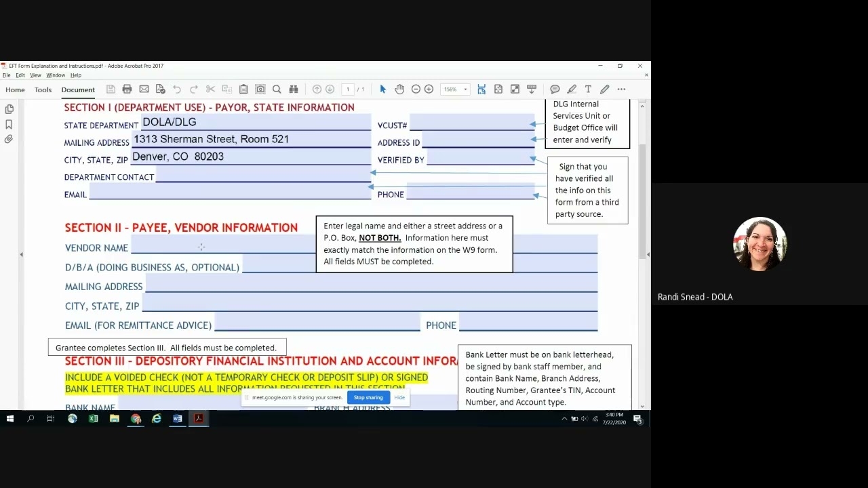Show hidden system tray icons
Image resolution: width=868 pixels, height=488 pixels.
[564, 419]
